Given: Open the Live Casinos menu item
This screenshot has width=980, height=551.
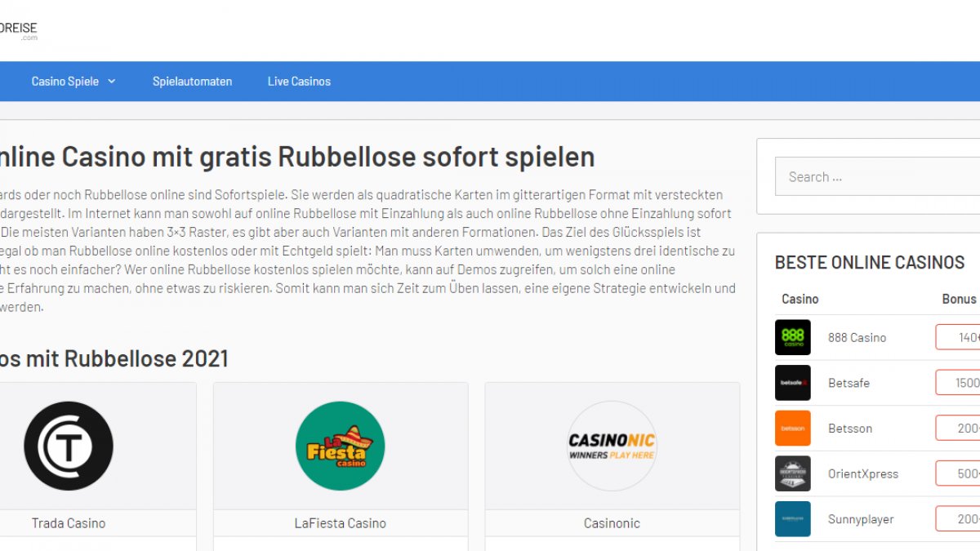Looking at the screenshot, I should pos(299,82).
